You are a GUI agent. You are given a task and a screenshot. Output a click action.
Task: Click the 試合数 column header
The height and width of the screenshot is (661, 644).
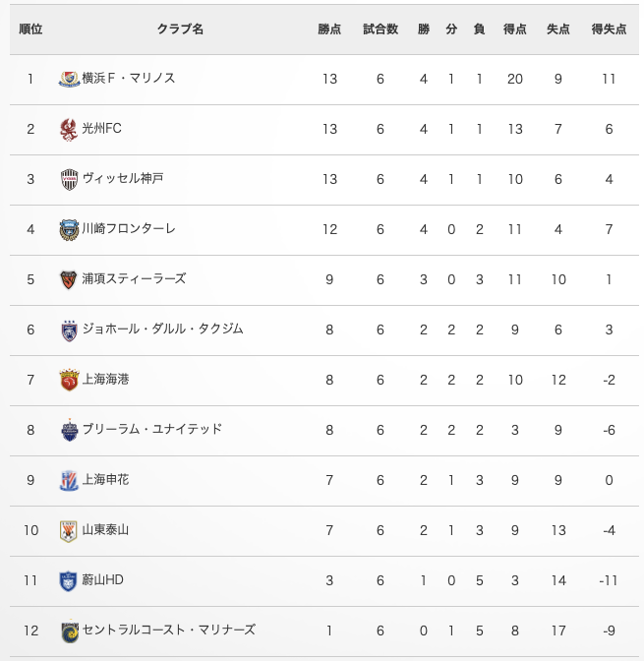click(381, 30)
